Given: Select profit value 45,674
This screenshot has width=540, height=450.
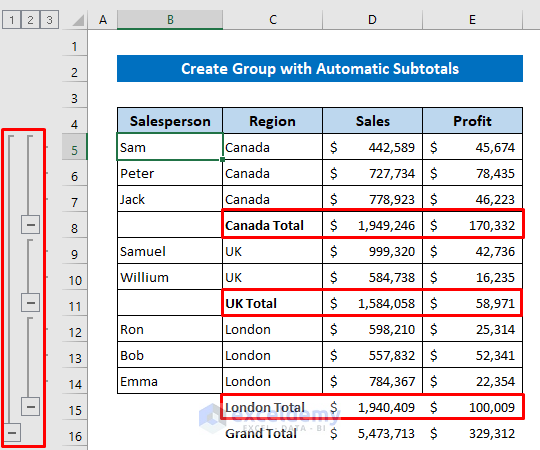Looking at the screenshot, I should pos(472,147).
